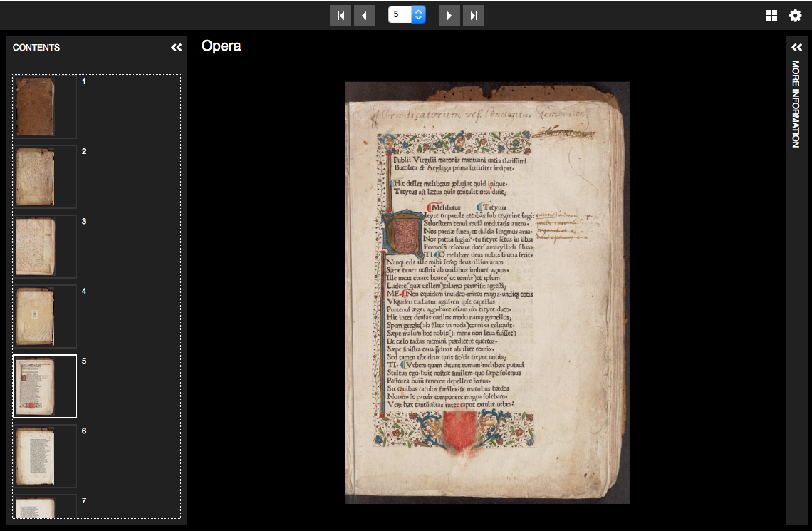Expand the More Information panel
This screenshot has width=812, height=531.
(x=796, y=48)
